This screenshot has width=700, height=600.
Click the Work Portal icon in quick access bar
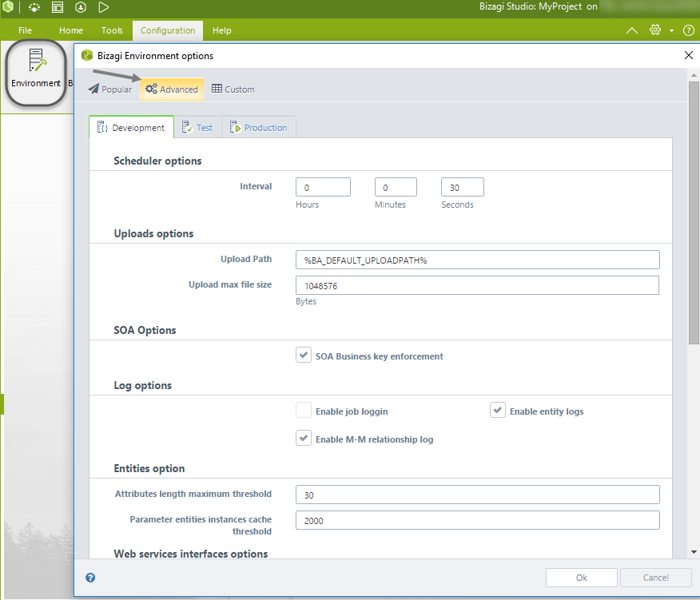81,7
